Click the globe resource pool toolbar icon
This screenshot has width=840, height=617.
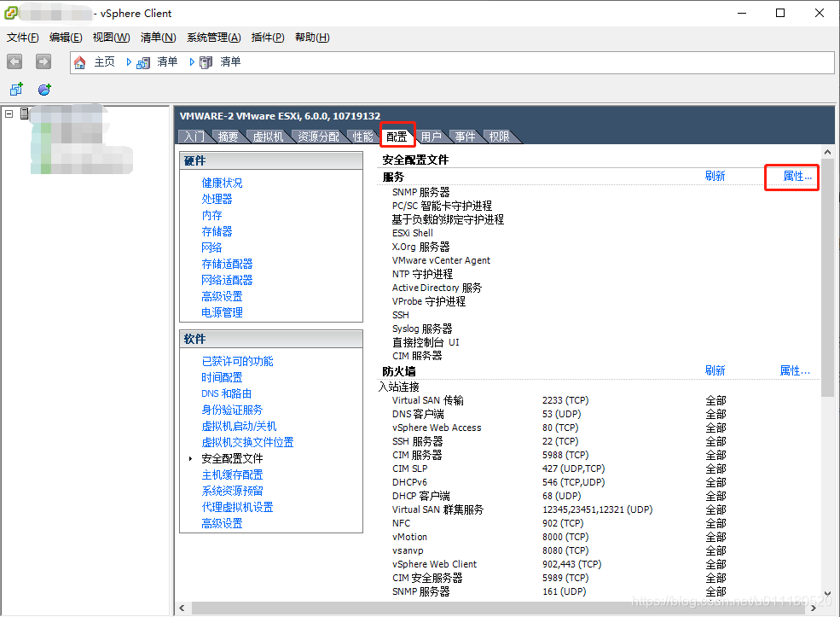tap(44, 89)
